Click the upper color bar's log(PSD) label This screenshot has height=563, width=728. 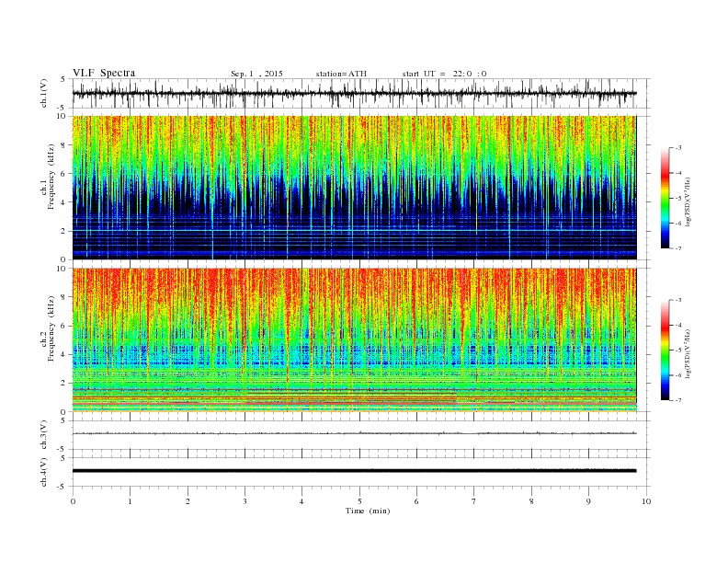(688, 202)
